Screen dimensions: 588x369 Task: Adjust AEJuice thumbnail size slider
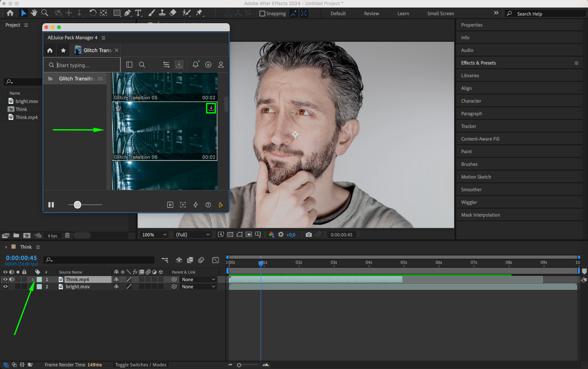pos(78,205)
